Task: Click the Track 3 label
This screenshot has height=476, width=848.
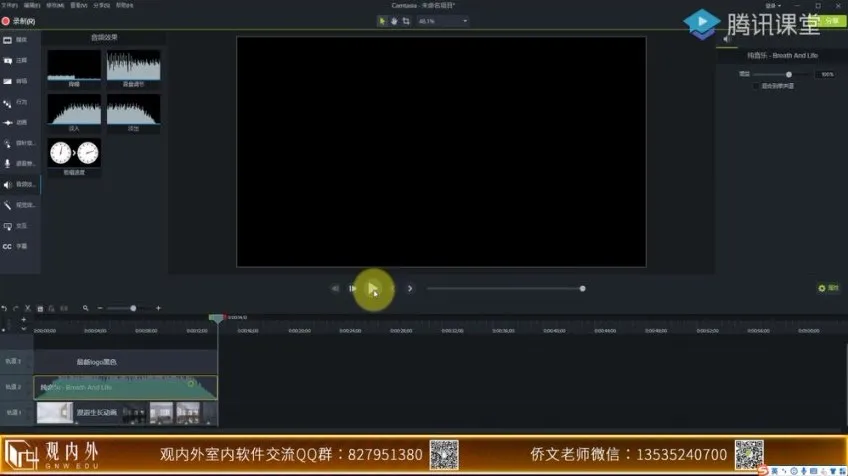Action: [14, 361]
